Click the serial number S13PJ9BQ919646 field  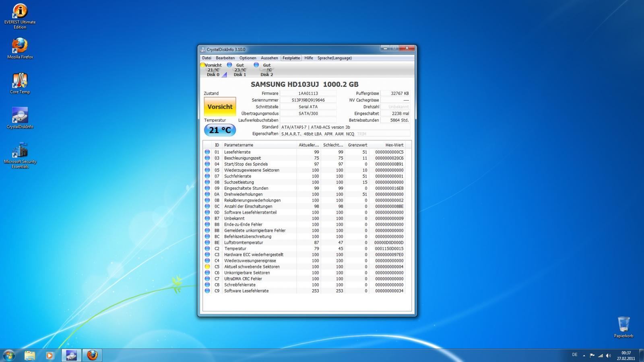308,100
